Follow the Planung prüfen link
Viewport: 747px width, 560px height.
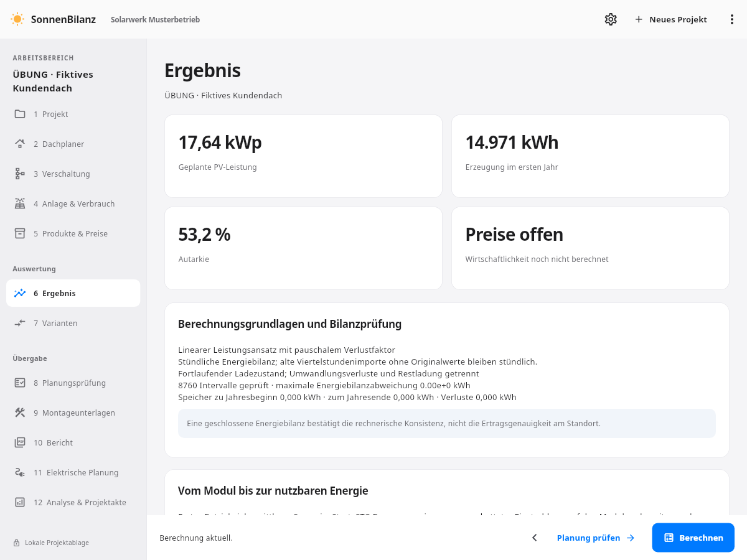(x=596, y=538)
